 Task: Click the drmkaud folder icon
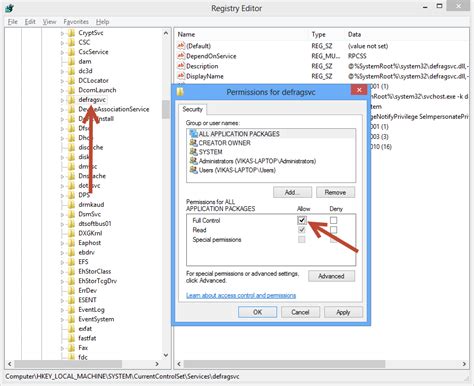point(71,205)
